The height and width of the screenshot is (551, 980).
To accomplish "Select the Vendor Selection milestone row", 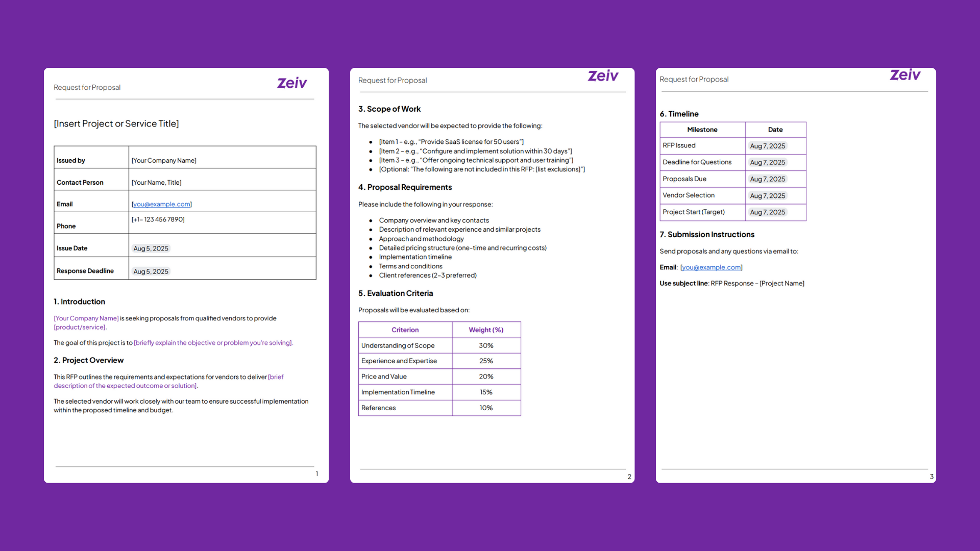I will tap(689, 195).
